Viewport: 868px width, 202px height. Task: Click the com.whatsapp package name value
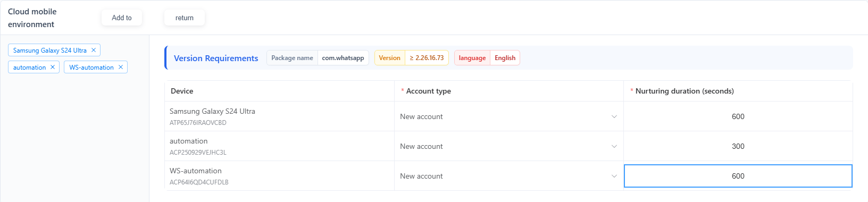343,58
